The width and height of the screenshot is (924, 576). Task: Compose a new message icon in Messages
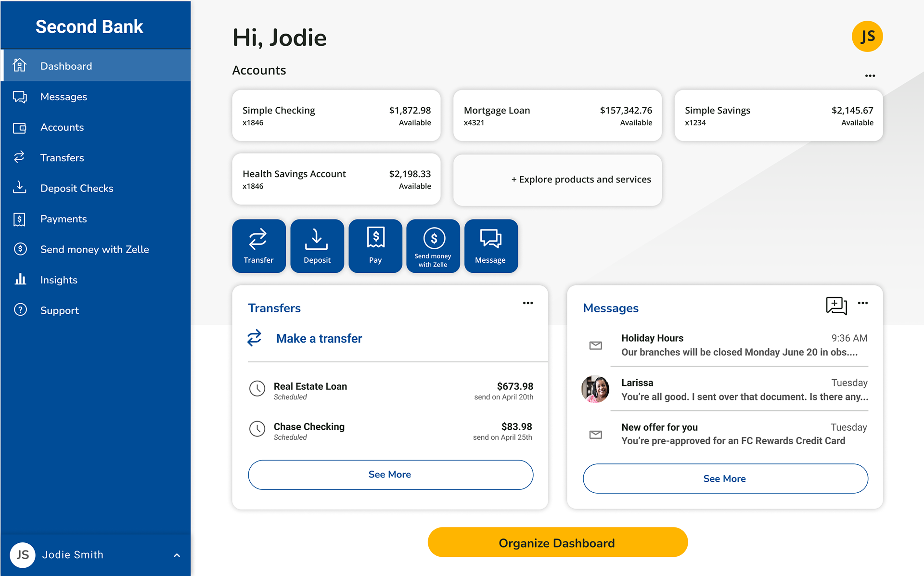coord(836,306)
